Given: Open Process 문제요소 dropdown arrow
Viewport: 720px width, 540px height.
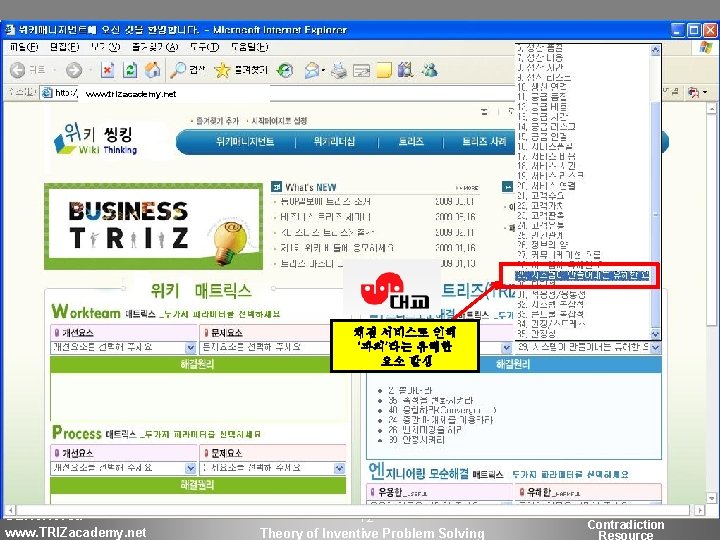Looking at the screenshot, I should point(339,468).
